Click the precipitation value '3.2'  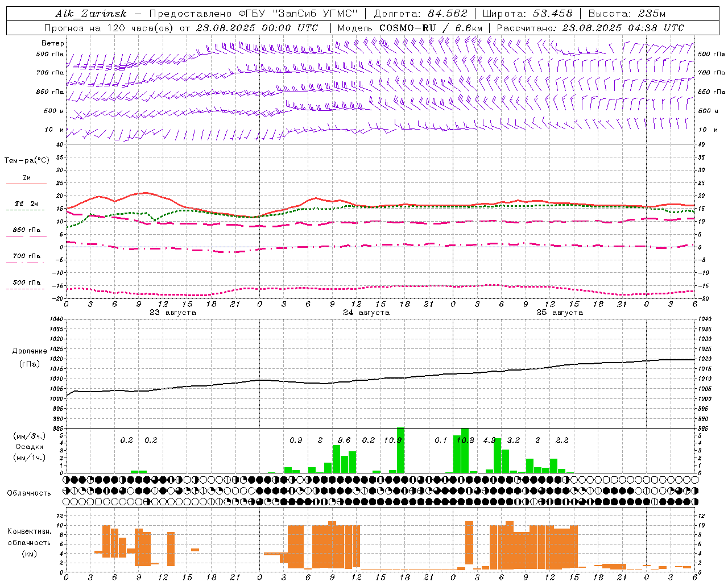[514, 440]
